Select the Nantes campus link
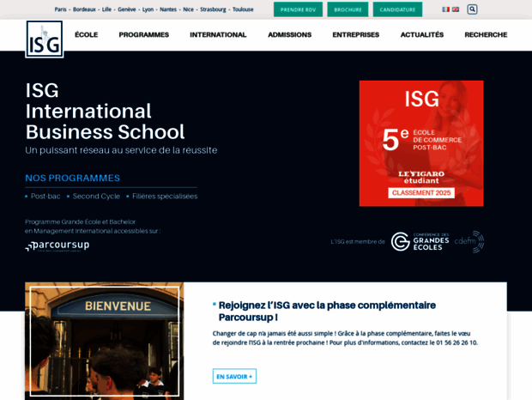 (168, 9)
